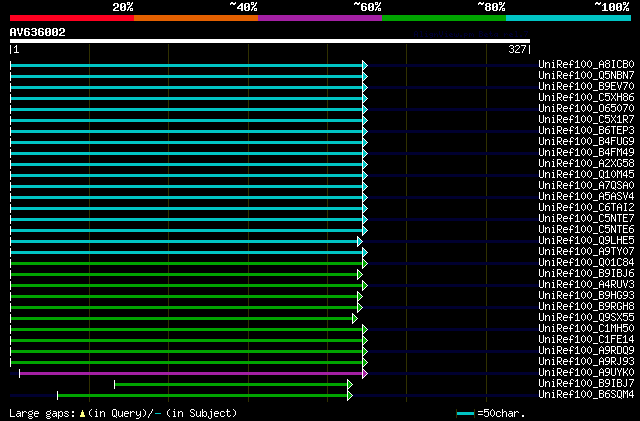Viewport: 640px width, 421px height.
Task: Select the UniRef100_Q10M45 label
Action: (586, 175)
